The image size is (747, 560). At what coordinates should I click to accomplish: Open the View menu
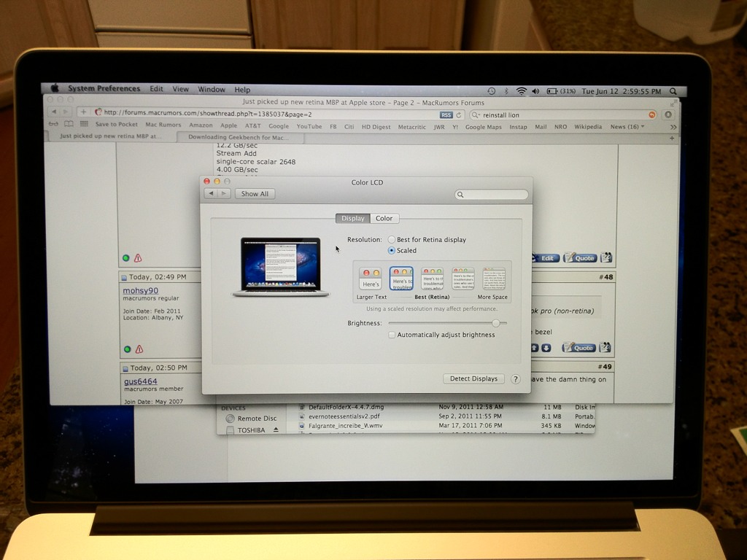pyautogui.click(x=181, y=89)
